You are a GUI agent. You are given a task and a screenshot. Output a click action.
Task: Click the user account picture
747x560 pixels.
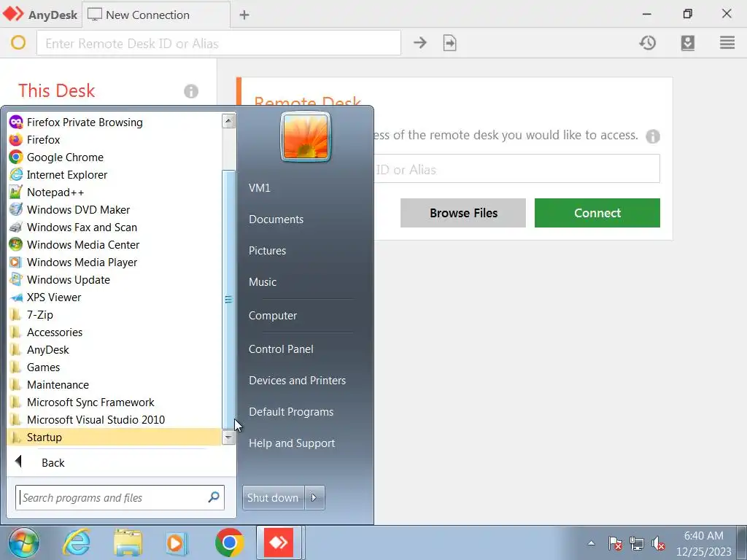(306, 136)
